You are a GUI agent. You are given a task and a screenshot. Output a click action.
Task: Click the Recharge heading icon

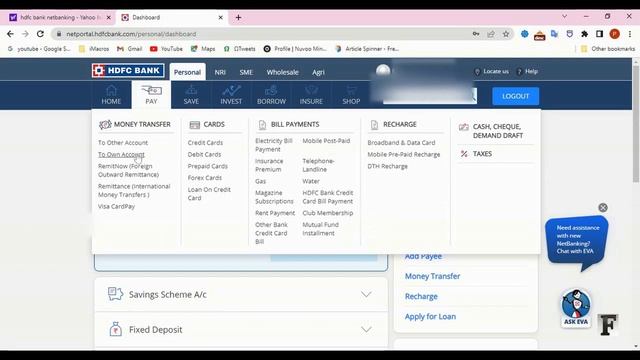click(374, 125)
